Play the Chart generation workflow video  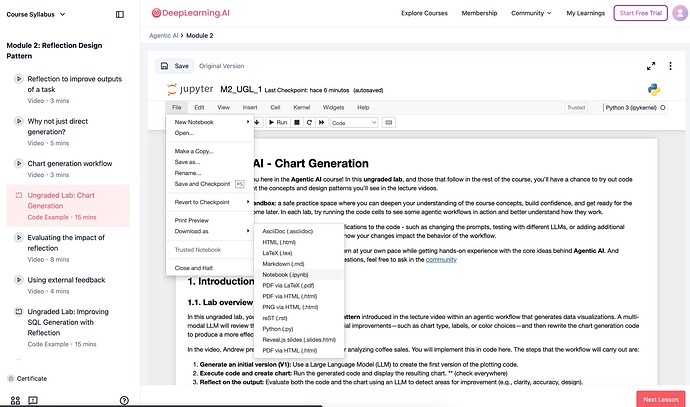coord(18,163)
